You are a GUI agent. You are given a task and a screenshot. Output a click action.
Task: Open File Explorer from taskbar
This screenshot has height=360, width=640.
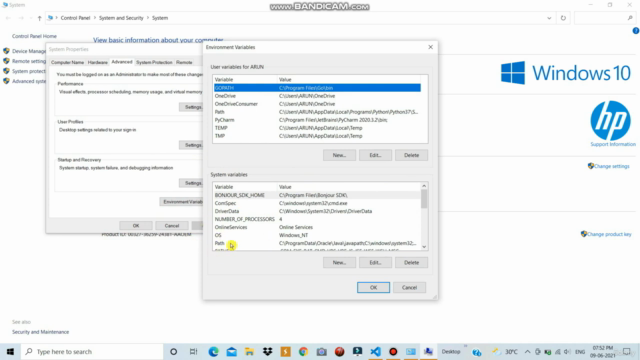(x=249, y=351)
